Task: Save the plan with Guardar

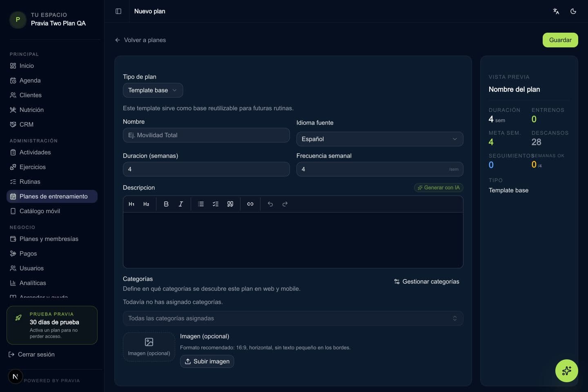Action: click(x=560, y=40)
